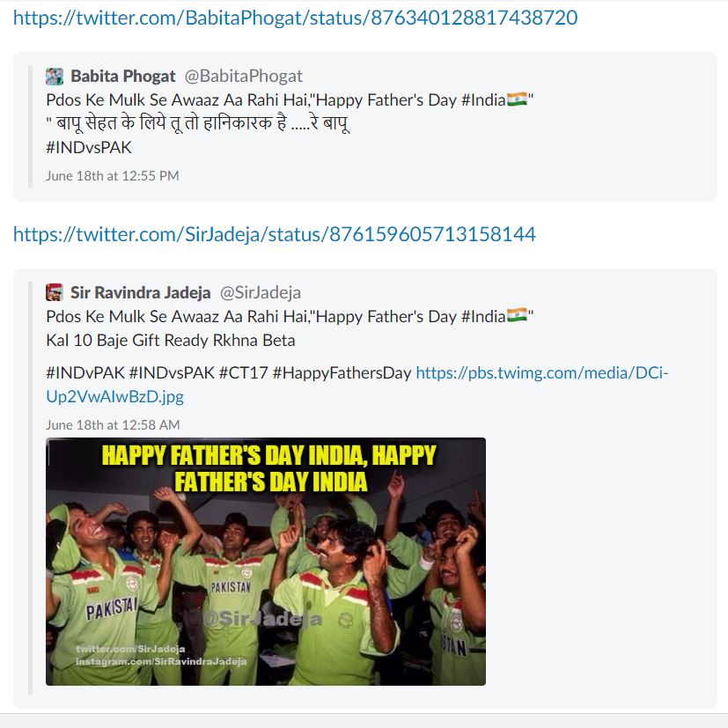The width and height of the screenshot is (728, 728).
Task: Click the #HappyFathersDay hashtag text
Action: click(342, 373)
